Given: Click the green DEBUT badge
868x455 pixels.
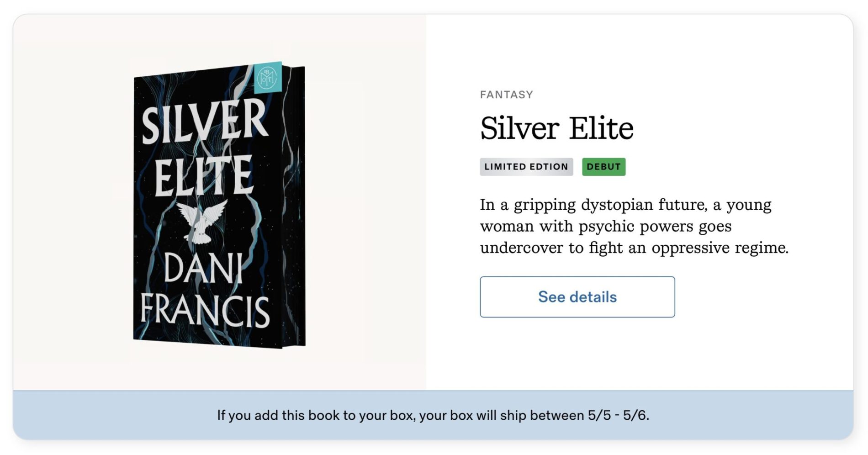Looking at the screenshot, I should point(603,167).
